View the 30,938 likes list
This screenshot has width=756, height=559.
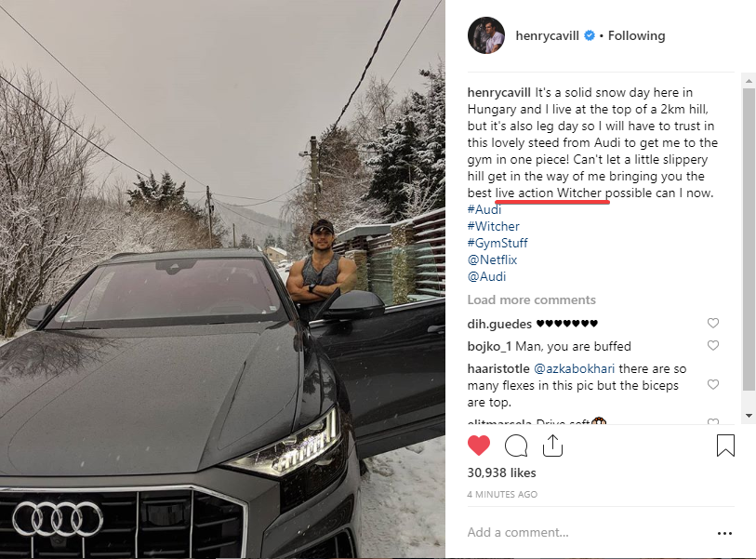[x=499, y=472]
